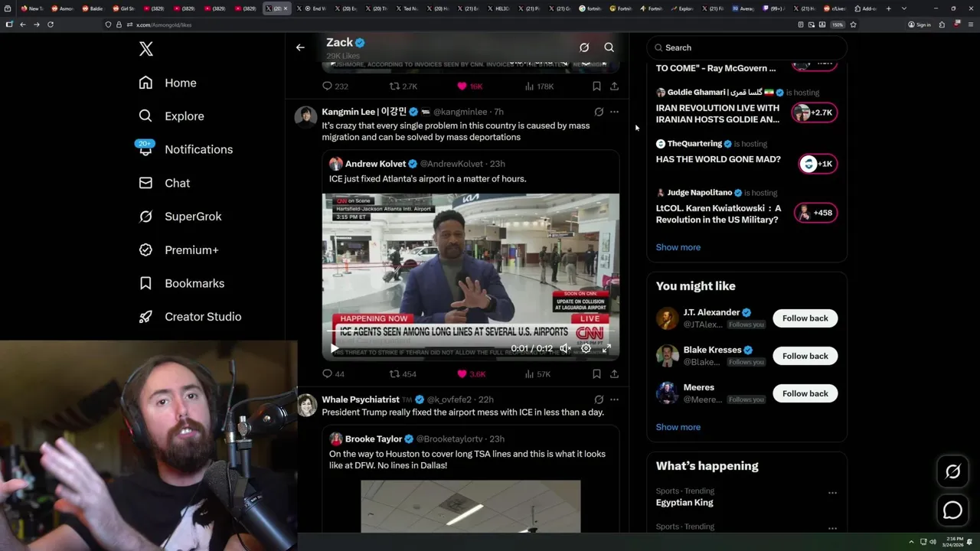Image resolution: width=980 pixels, height=551 pixels.
Task: Follow back Blake Kresses
Action: (805, 356)
